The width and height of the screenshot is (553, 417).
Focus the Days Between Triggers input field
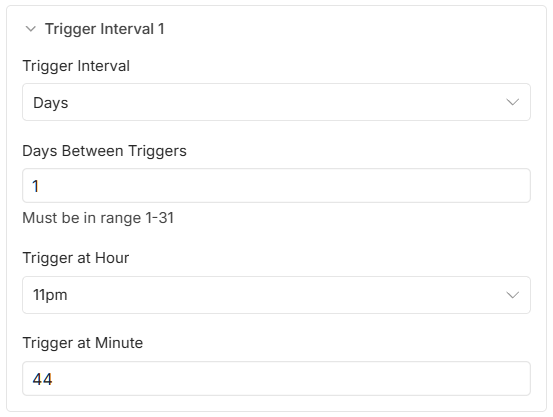276,186
